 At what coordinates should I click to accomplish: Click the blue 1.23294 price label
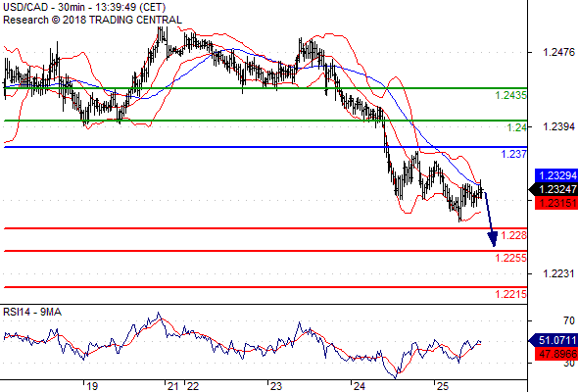[556, 175]
